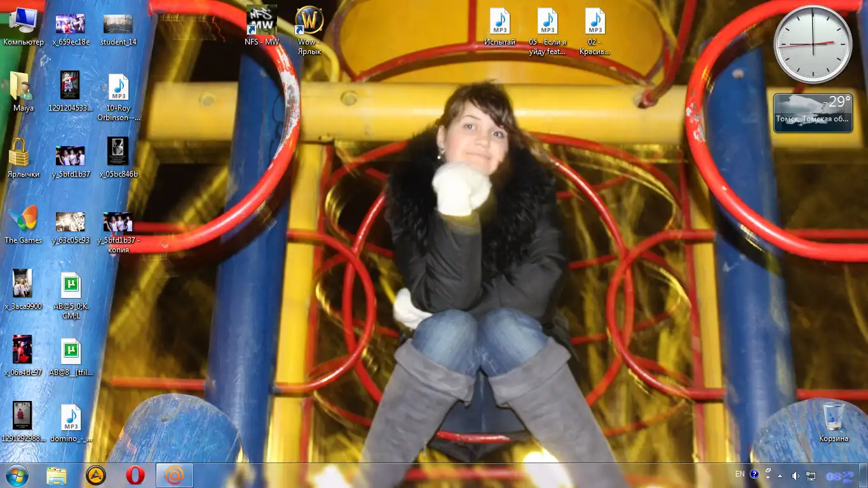This screenshot has width=868, height=488.
Task: Click the Tomsk weather gadget
Action: click(812, 113)
